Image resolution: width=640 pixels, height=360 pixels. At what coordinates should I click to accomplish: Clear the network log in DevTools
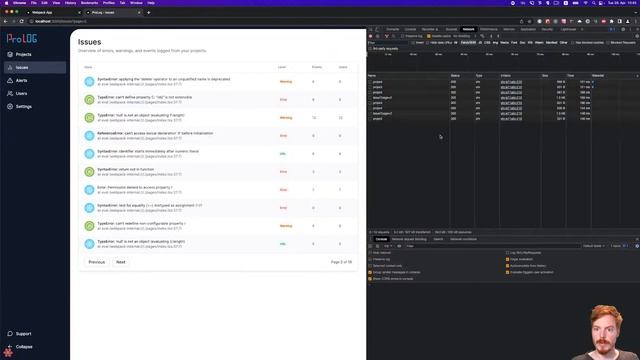(x=378, y=36)
